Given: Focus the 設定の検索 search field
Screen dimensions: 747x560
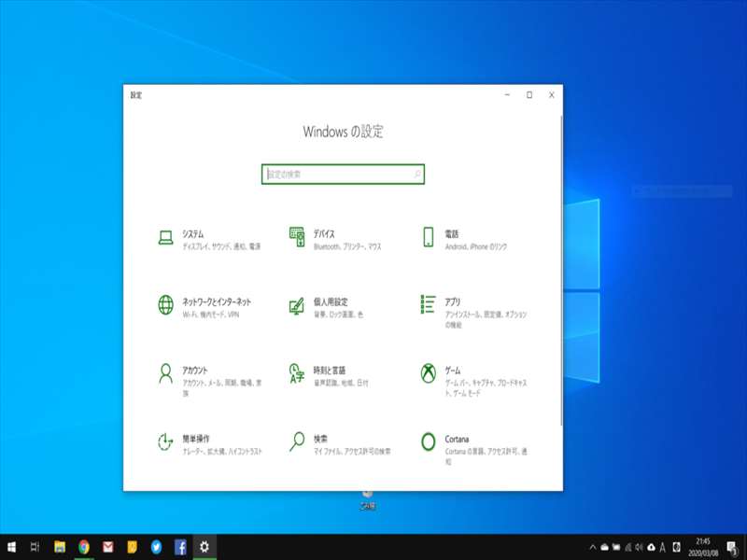Looking at the screenshot, I should point(343,175).
